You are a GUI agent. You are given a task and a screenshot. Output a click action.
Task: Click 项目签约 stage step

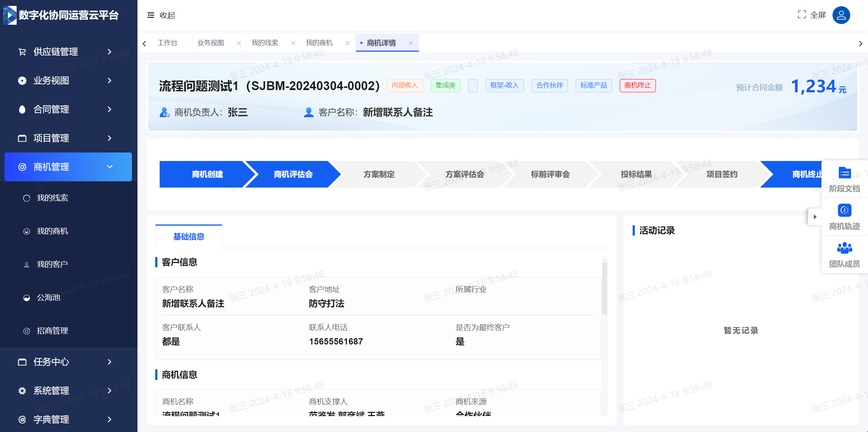click(722, 174)
